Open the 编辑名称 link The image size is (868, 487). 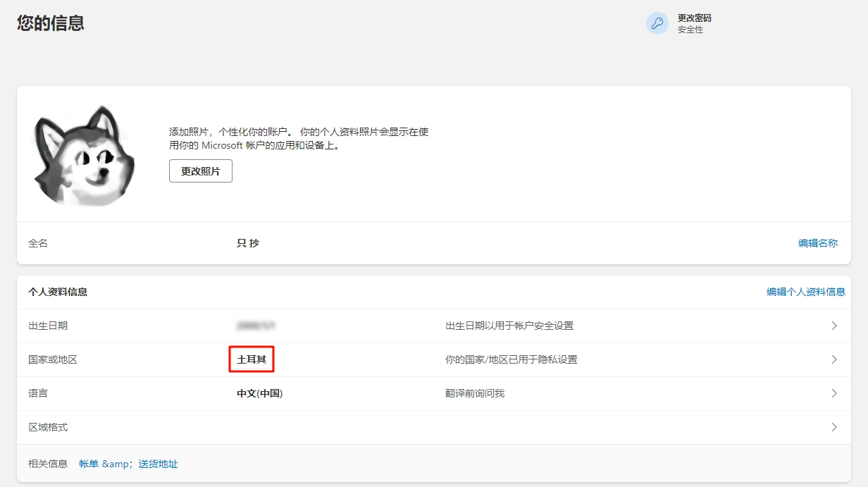pyautogui.click(x=817, y=243)
